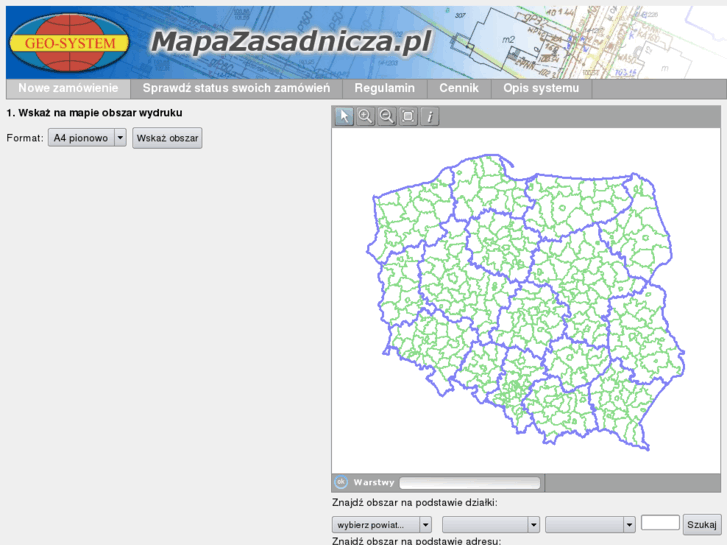Switch to Opis systemu tab

click(541, 88)
